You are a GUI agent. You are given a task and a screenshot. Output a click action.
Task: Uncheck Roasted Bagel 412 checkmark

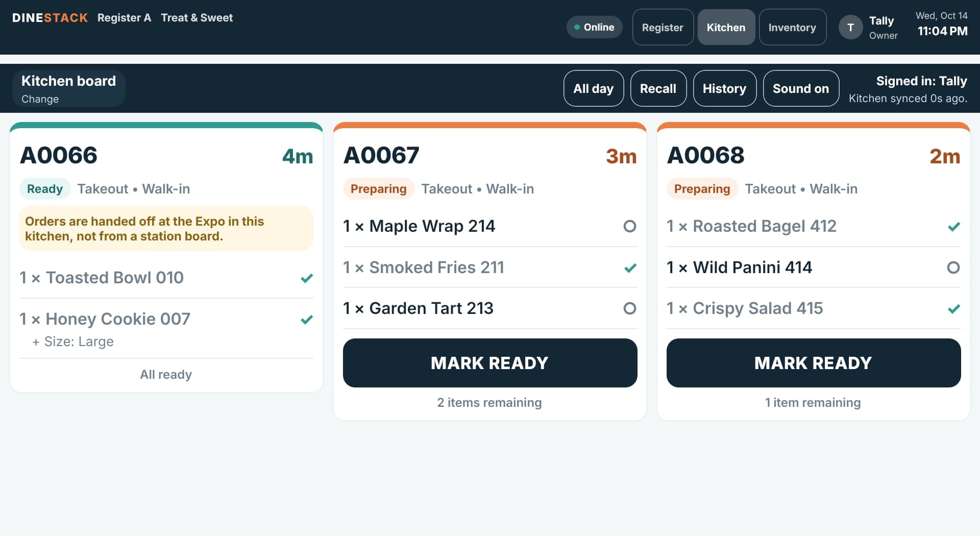(954, 227)
